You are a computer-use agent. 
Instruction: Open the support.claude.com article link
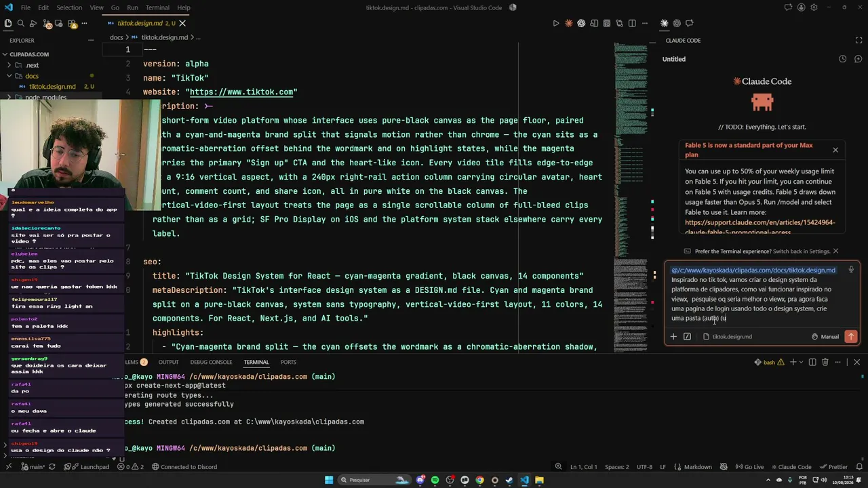(x=759, y=227)
